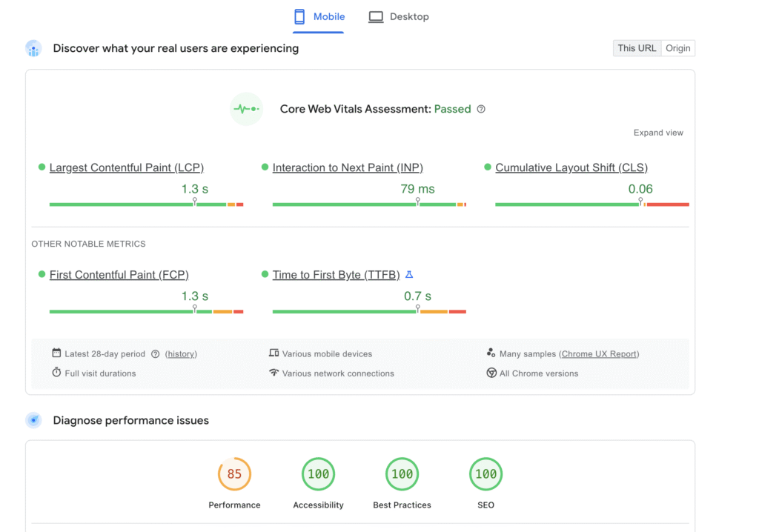The image size is (759, 532).
Task: Open the Cumulative Layout Shift (CLS) link
Action: point(571,167)
